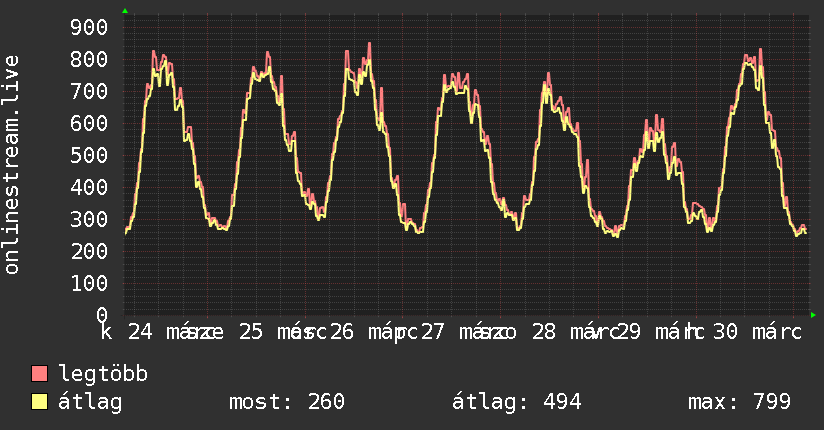
Task: Click the 'átlag: 494' statistic
Action: point(517,402)
